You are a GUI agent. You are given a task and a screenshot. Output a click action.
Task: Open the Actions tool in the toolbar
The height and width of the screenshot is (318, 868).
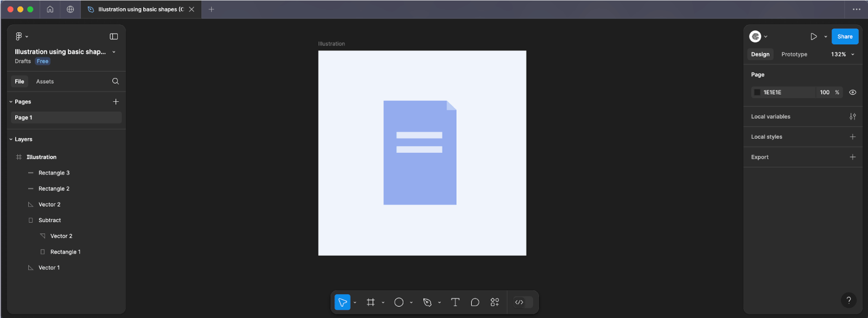[495, 302]
